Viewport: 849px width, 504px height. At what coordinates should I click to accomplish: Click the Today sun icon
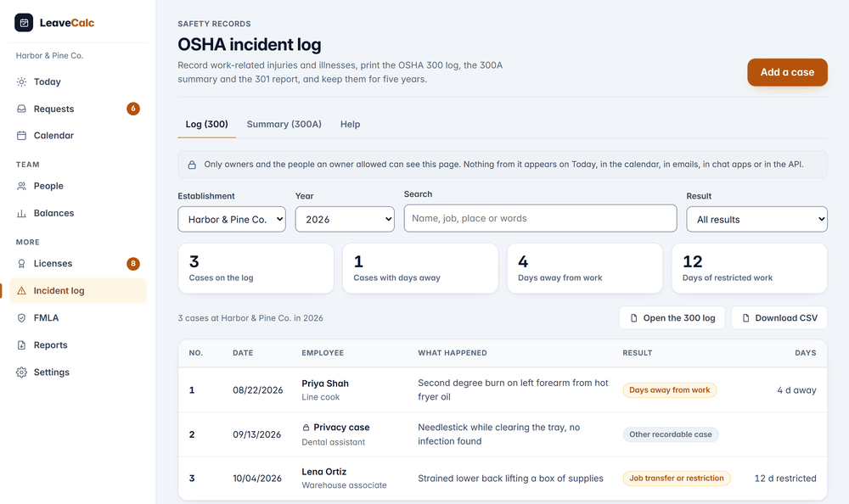click(22, 81)
